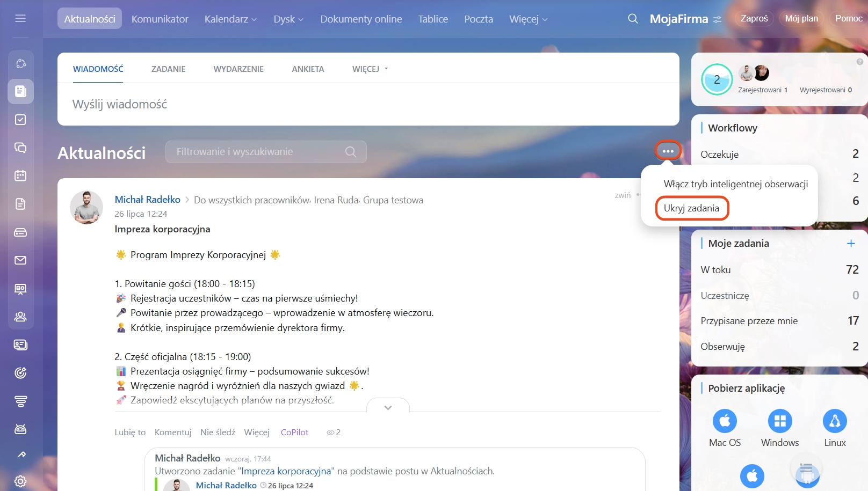Click the Filtrowanie i wyszukiwanie field
The width and height of the screenshot is (868, 491).
point(258,152)
